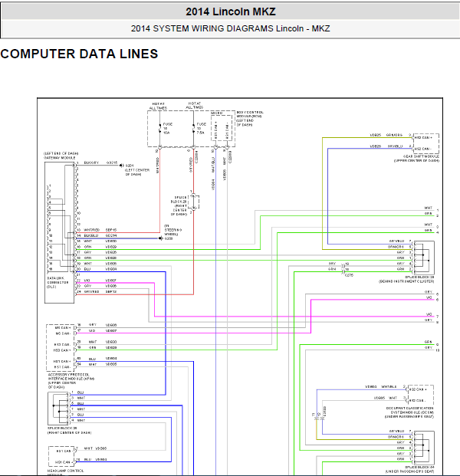Click "HOT AT ALL TIMES" above Fuse 16

pyautogui.click(x=158, y=106)
